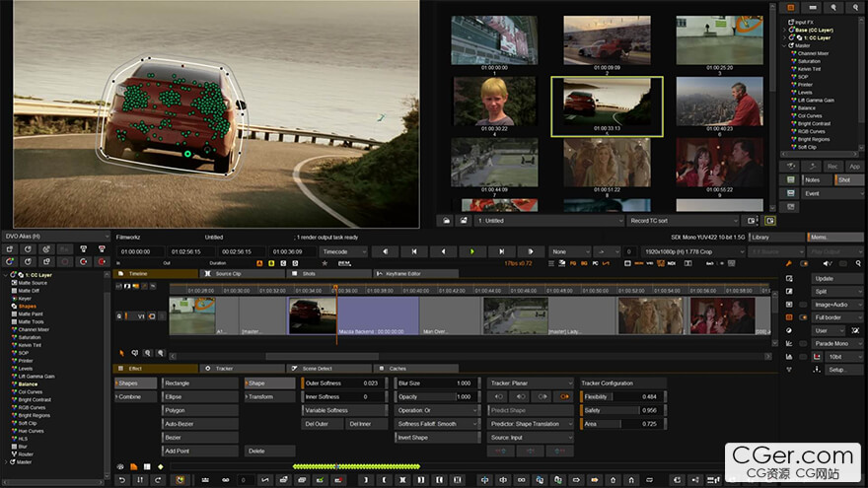
Task: Open the 1920x1080p 1.778 Crop format dropdown
Action: click(693, 251)
